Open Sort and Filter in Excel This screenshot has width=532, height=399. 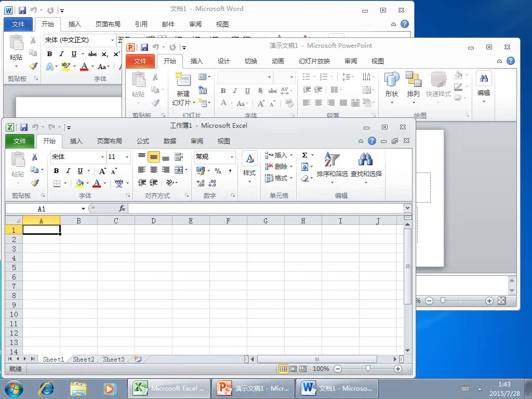pyautogui.click(x=332, y=168)
